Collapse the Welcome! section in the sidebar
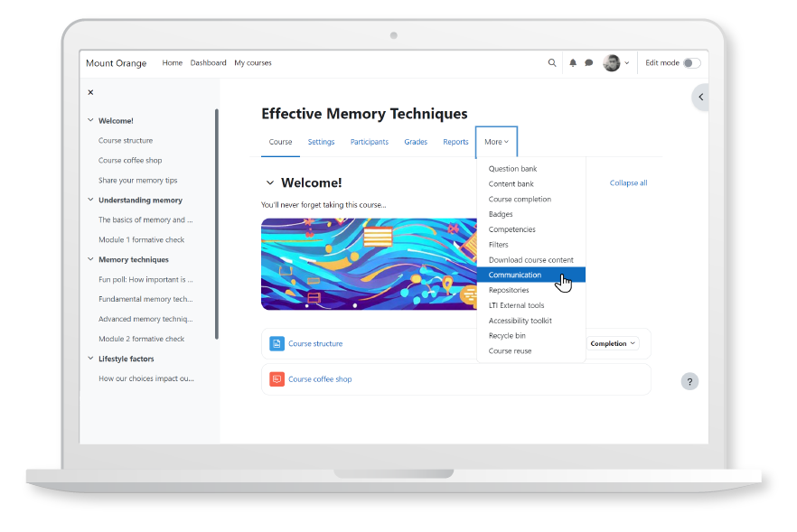797x532 pixels. point(89,120)
